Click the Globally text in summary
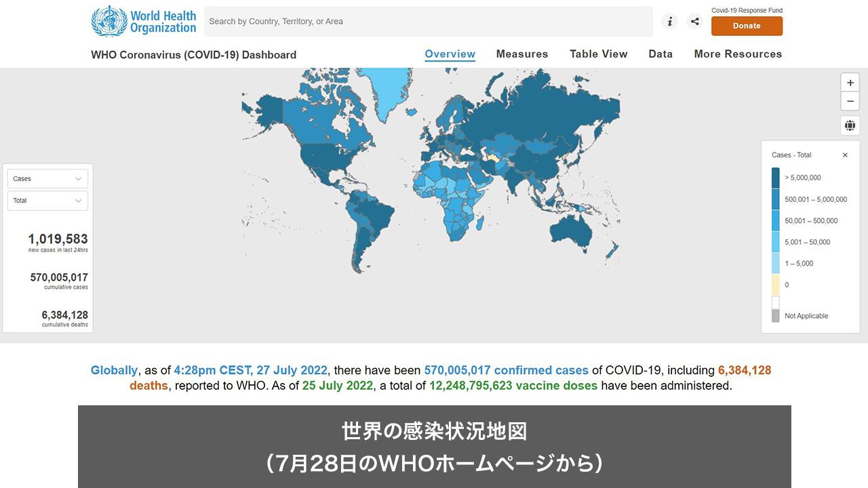 (x=114, y=371)
